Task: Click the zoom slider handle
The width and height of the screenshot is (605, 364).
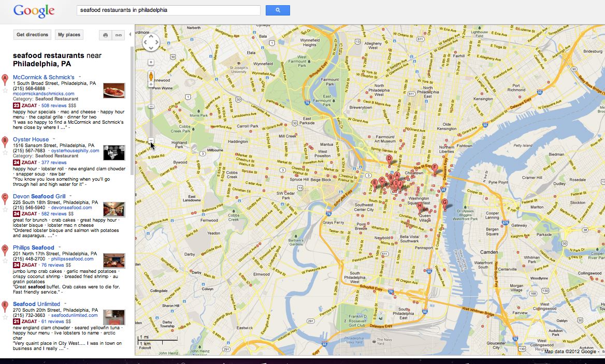Action: [151, 107]
